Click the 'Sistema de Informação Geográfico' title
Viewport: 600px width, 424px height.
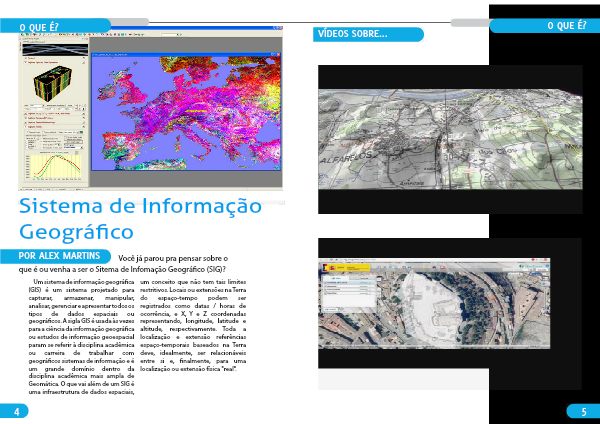tap(140, 219)
